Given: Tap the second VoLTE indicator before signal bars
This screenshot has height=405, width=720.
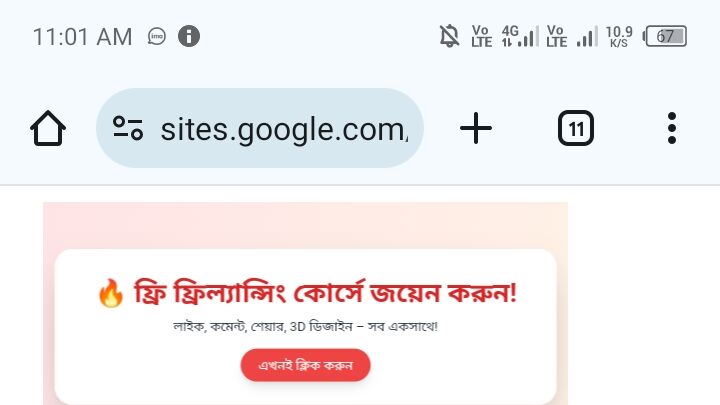Looking at the screenshot, I should click(x=557, y=36).
